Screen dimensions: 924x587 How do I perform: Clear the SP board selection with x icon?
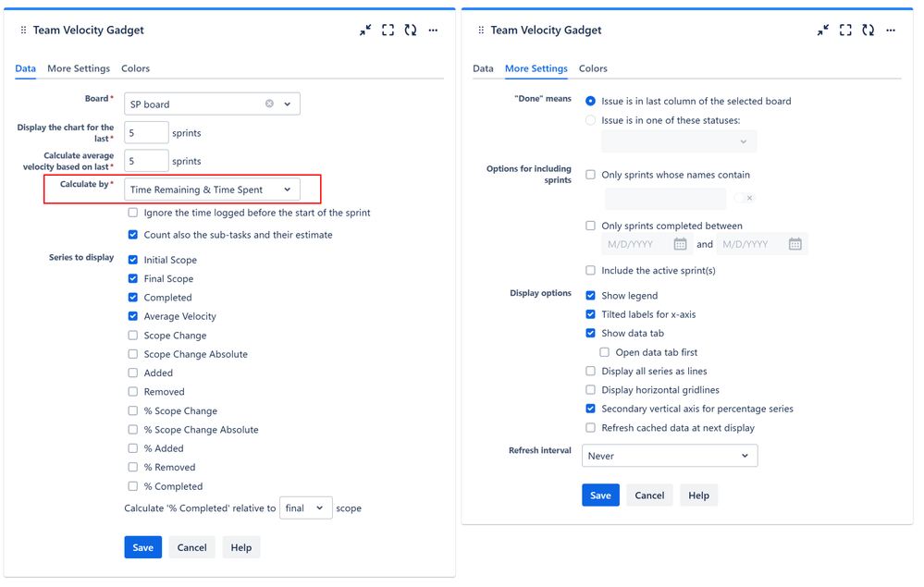269,104
